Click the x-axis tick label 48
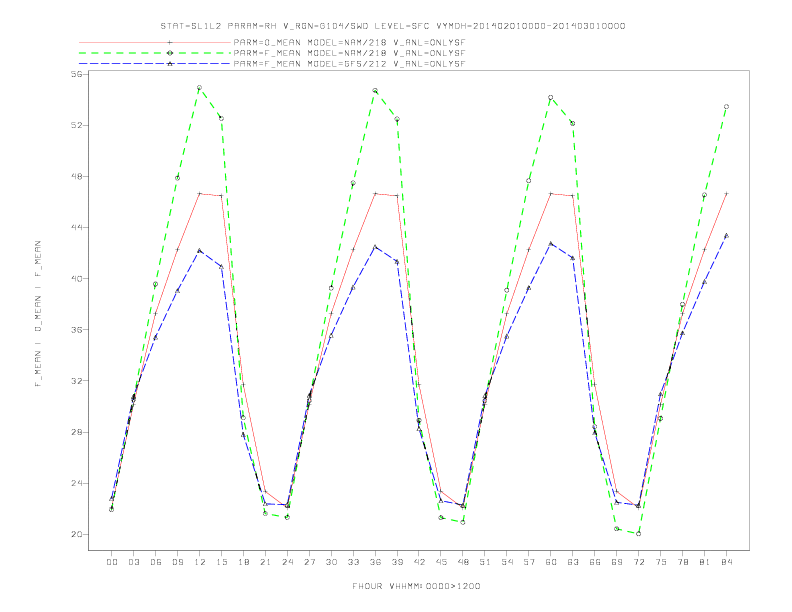Screen dimensions: 792x612 pyautogui.click(x=463, y=562)
